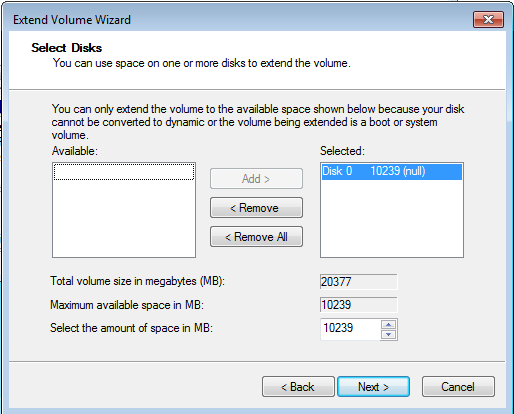The image size is (514, 414).
Task: Click the Total volume size field showing 20377
Action: coord(358,282)
